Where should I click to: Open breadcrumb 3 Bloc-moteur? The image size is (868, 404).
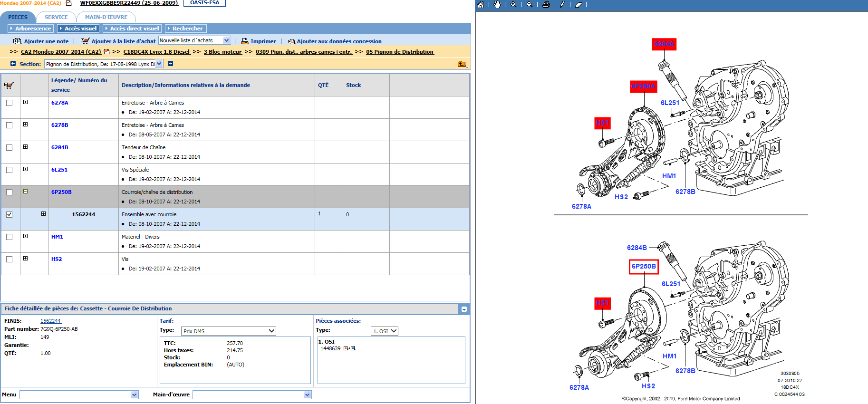(223, 52)
